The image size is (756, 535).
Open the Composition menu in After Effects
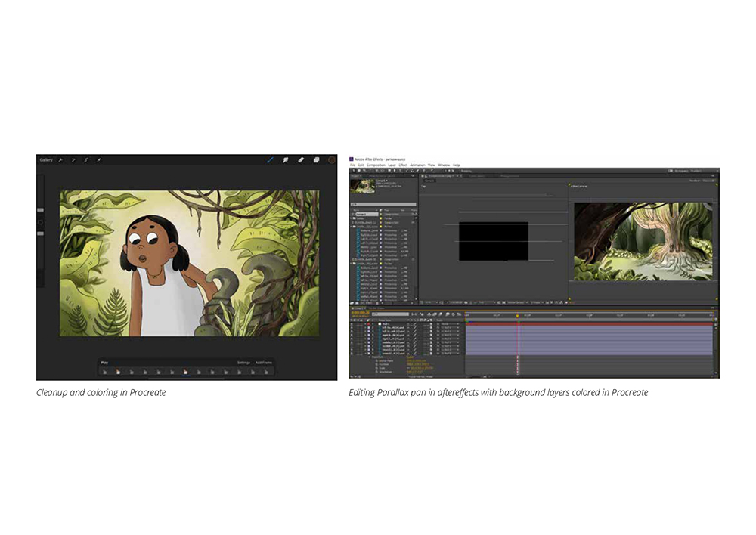coord(376,165)
